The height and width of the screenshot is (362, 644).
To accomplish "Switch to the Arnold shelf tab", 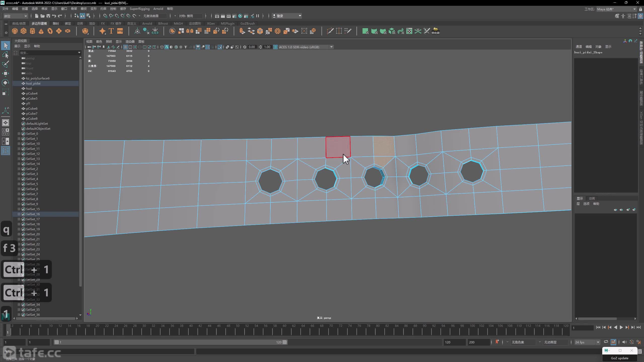I will pos(147,23).
